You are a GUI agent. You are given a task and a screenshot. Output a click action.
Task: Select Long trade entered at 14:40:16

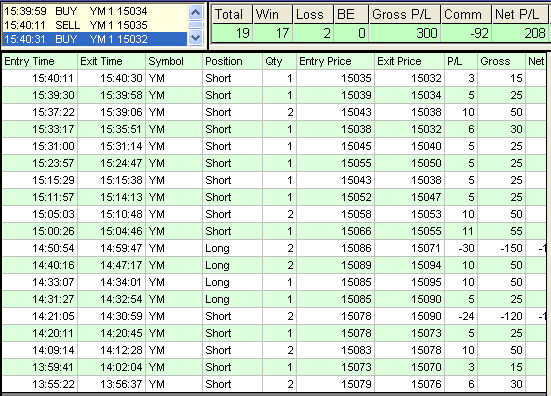pos(274,265)
